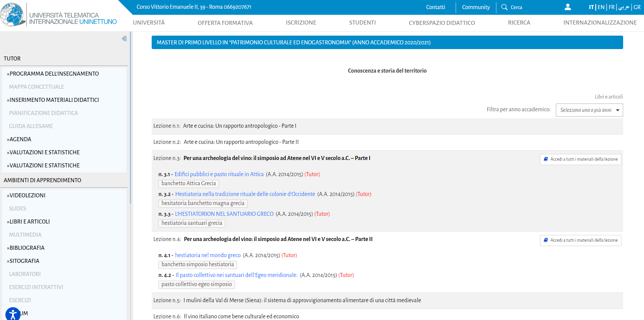The width and height of the screenshot is (644, 320).
Task: Open the OFFERTA FORMATIVA menu
Action: click(225, 23)
